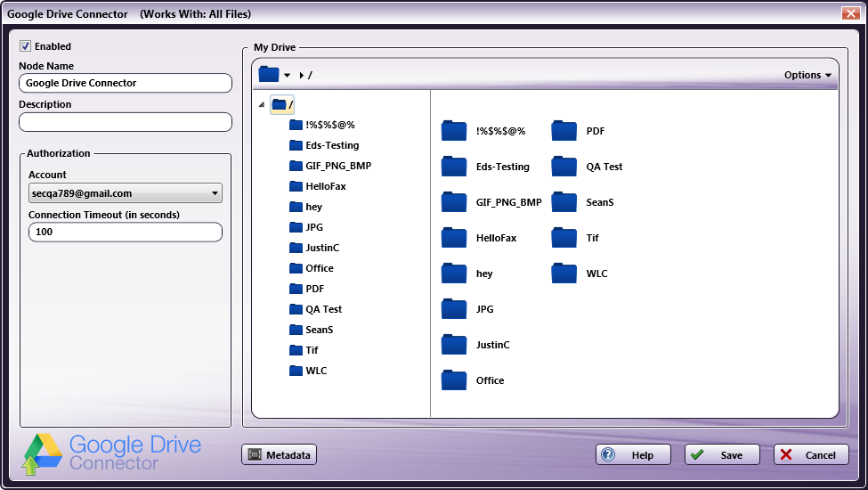The width and height of the screenshot is (868, 490).
Task: Select Eds-Testing in folder tree
Action: pyautogui.click(x=324, y=145)
